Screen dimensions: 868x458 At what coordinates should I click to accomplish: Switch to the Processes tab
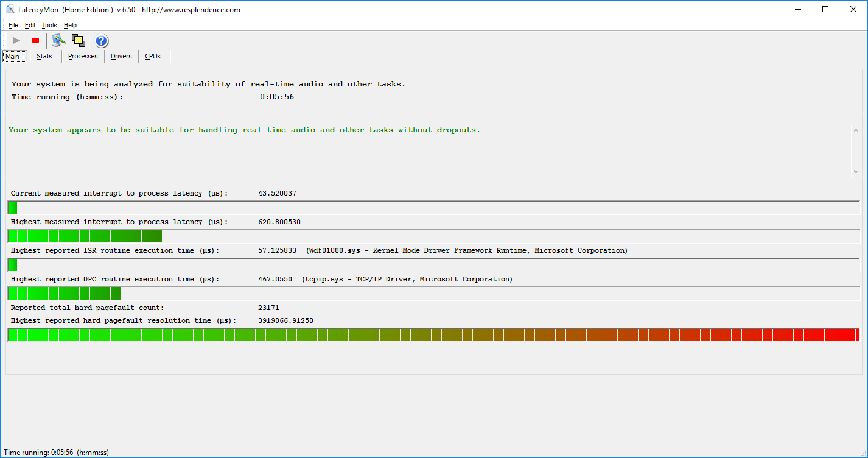[83, 57]
